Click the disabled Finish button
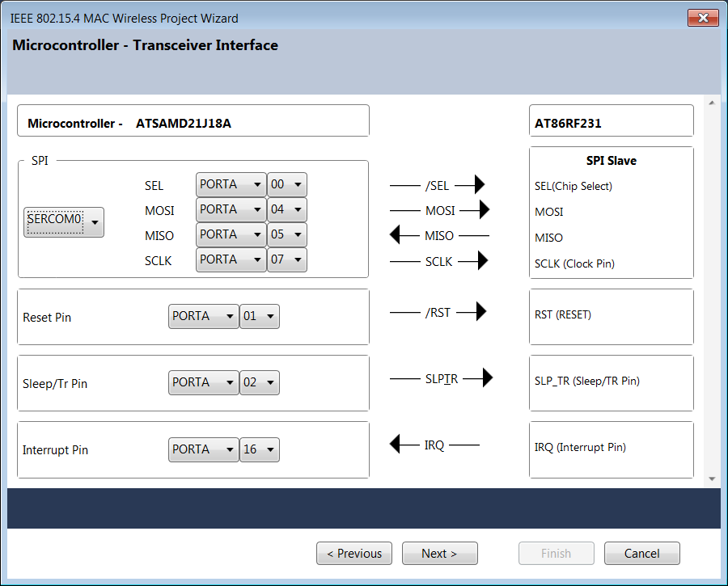 pyautogui.click(x=557, y=554)
